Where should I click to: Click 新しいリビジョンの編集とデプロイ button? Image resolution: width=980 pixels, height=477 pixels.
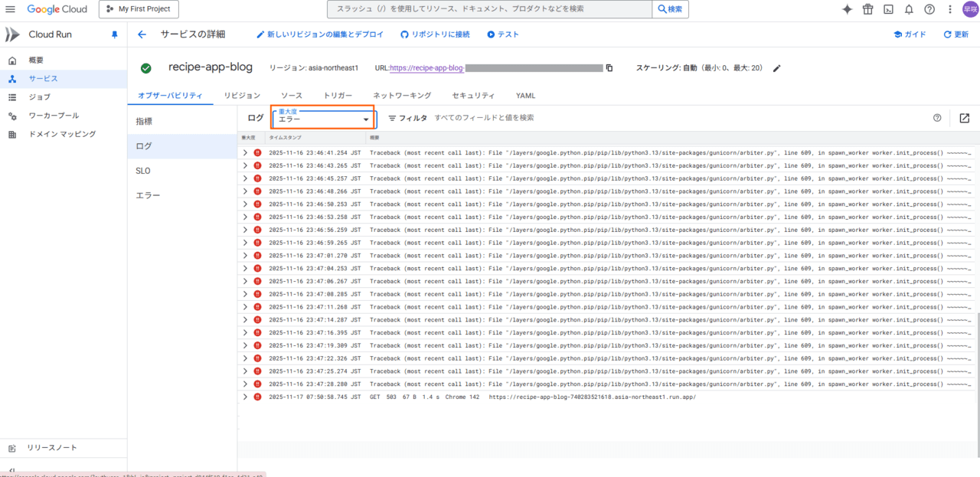tap(319, 34)
